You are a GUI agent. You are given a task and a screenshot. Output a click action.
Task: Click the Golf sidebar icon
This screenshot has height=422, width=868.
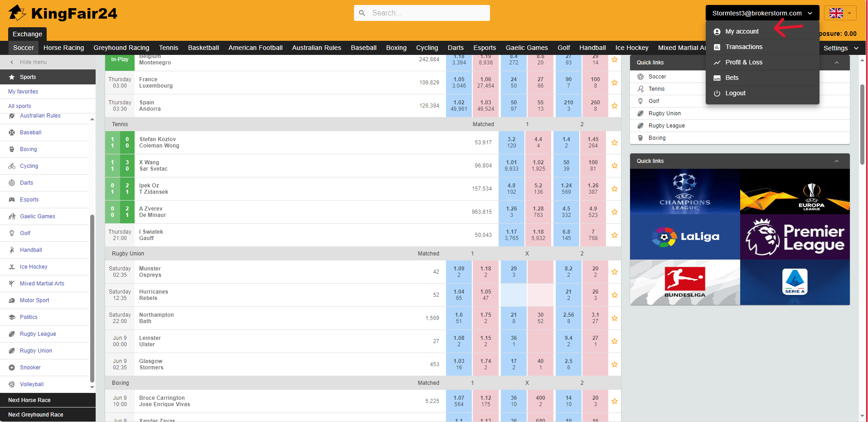(12, 233)
